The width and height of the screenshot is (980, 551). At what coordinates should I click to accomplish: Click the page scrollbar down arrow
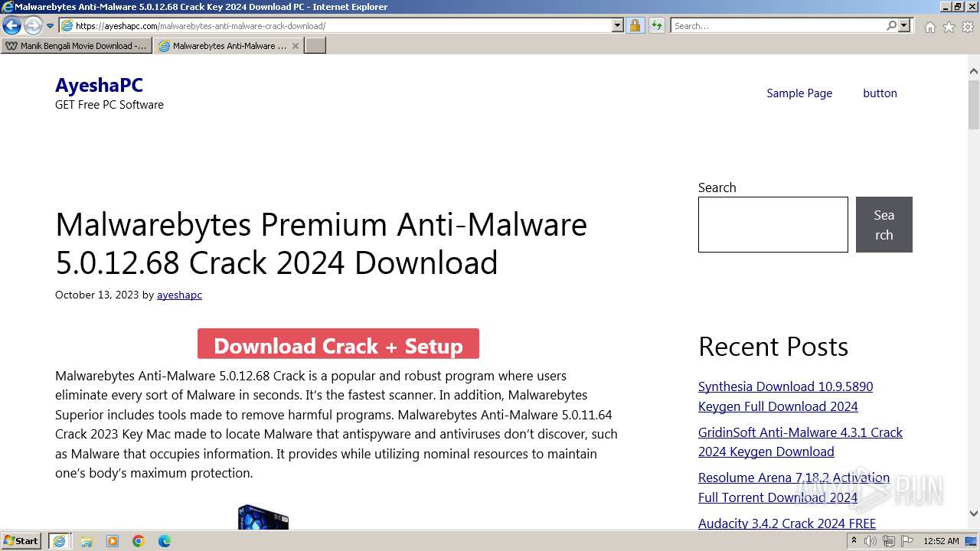974,514
